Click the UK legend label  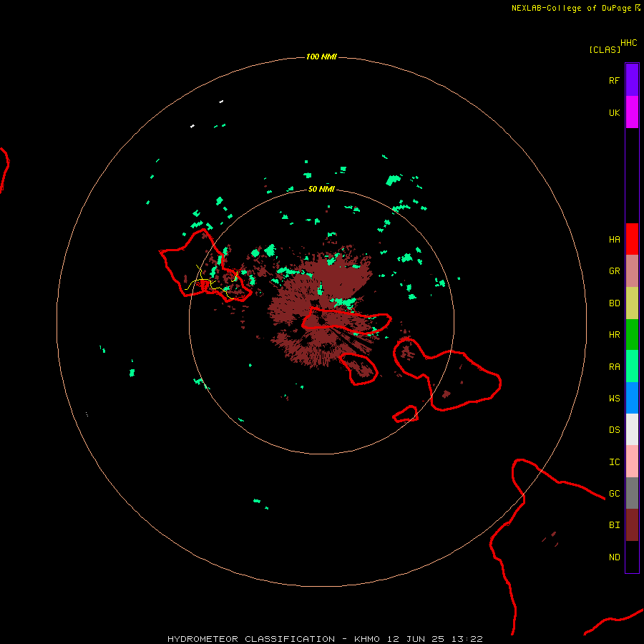[x=614, y=113]
